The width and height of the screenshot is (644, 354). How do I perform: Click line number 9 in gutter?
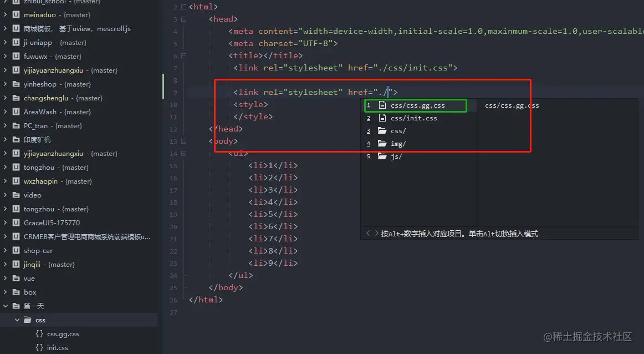[175, 93]
